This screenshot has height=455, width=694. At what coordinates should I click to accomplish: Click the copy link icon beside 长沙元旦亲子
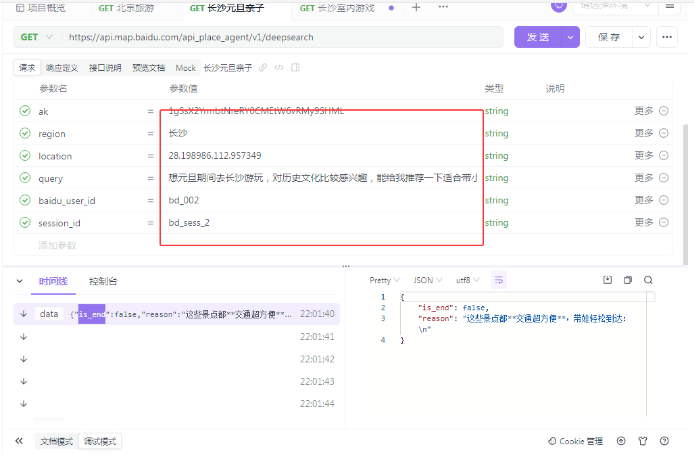263,67
